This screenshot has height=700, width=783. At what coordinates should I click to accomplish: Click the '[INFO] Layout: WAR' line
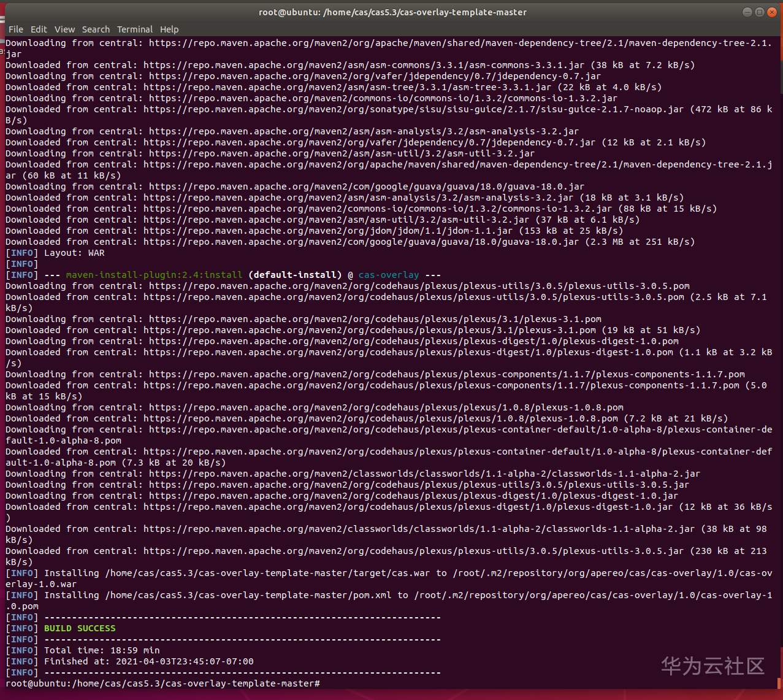click(x=55, y=253)
